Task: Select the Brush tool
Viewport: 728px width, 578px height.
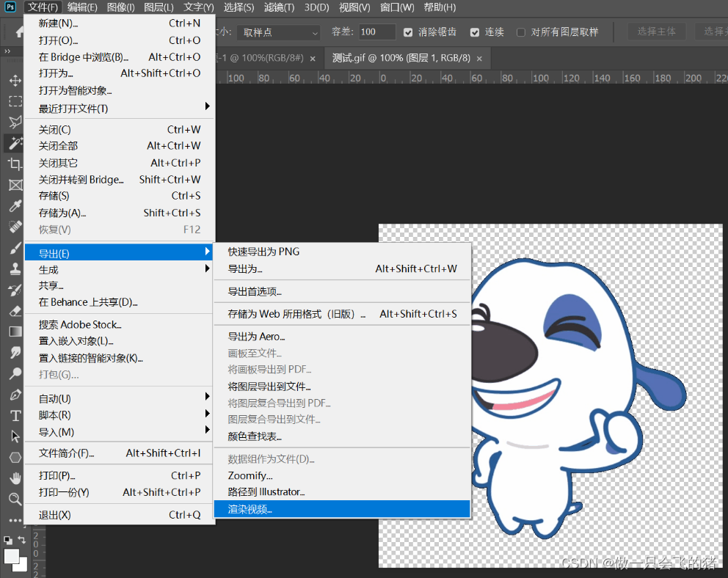Action: point(15,248)
